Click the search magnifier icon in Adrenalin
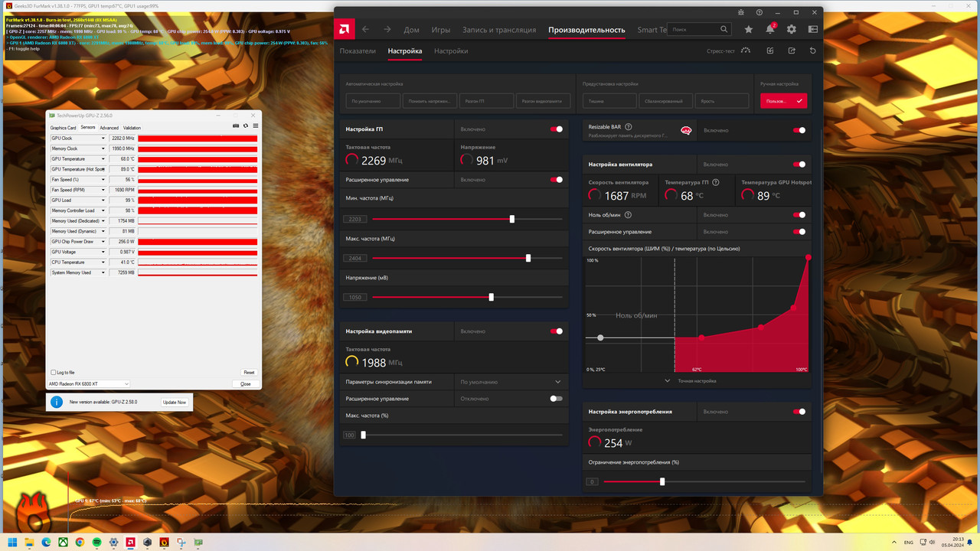The height and width of the screenshot is (551, 980). coord(724,29)
